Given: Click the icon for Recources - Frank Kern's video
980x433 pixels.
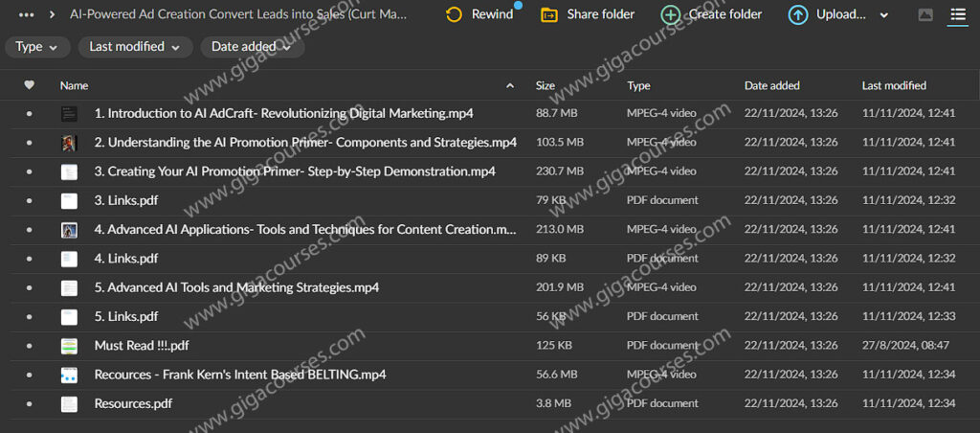Looking at the screenshot, I should click(x=69, y=375).
